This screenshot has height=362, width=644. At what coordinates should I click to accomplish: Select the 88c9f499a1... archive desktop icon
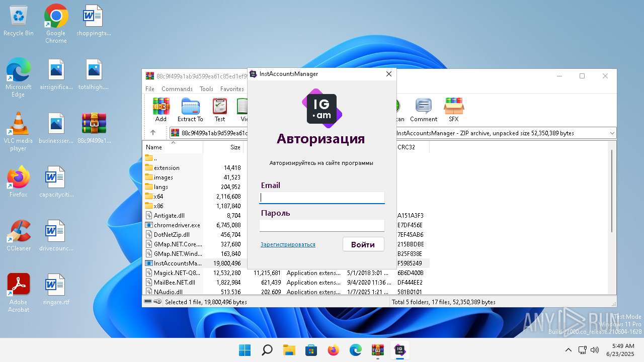pyautogui.click(x=94, y=128)
